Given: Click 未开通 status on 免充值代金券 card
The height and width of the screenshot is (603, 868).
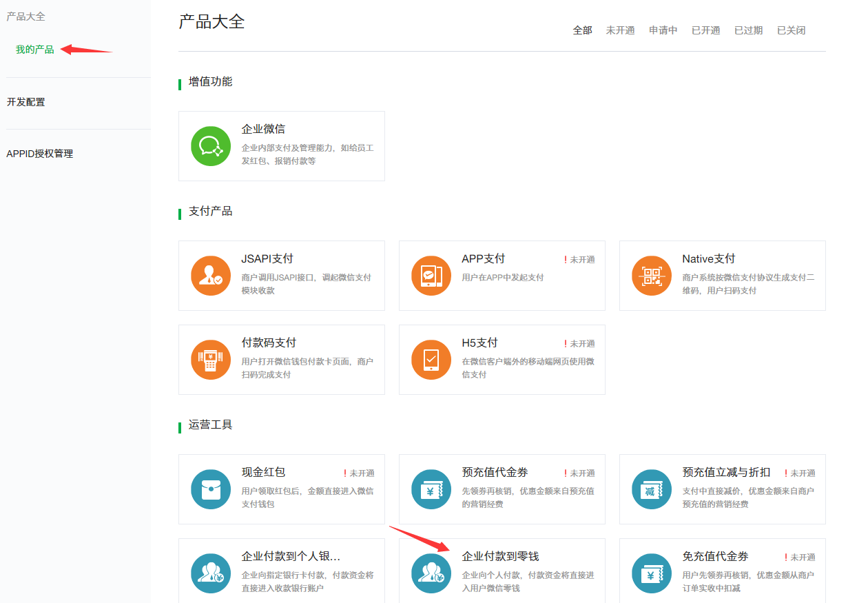Looking at the screenshot, I should 800,558.
